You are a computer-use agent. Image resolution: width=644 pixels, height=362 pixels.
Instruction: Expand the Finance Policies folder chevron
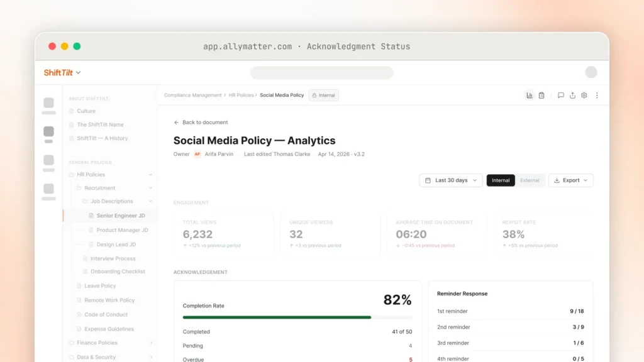tap(151, 343)
